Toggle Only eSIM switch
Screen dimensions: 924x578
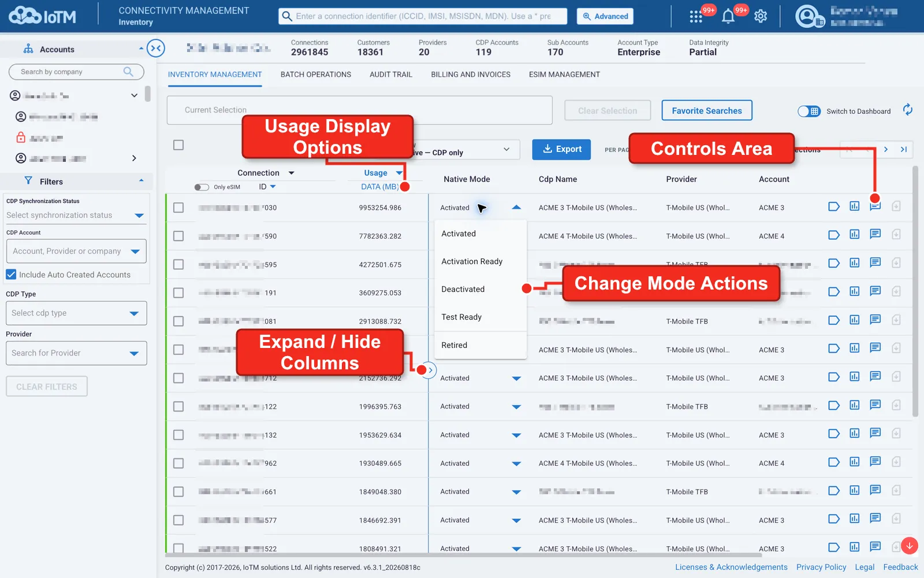point(202,187)
